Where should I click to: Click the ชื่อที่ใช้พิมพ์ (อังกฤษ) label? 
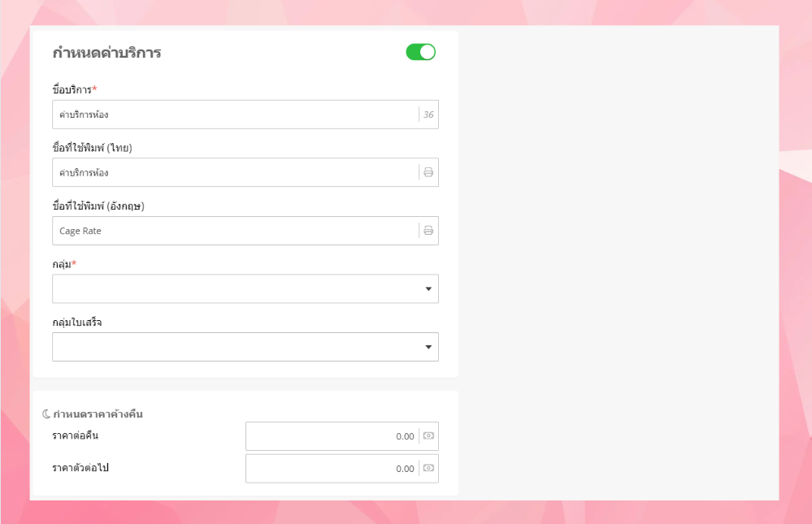tap(98, 206)
